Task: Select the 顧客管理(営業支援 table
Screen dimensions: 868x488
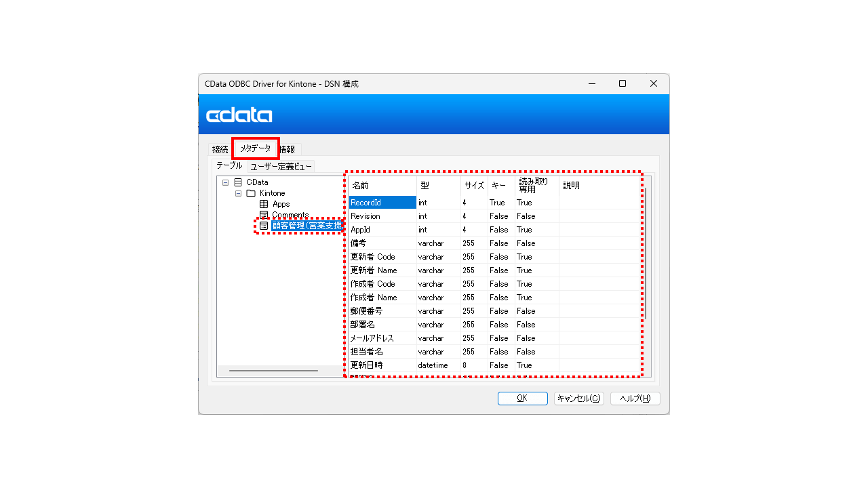Action: [x=307, y=226]
